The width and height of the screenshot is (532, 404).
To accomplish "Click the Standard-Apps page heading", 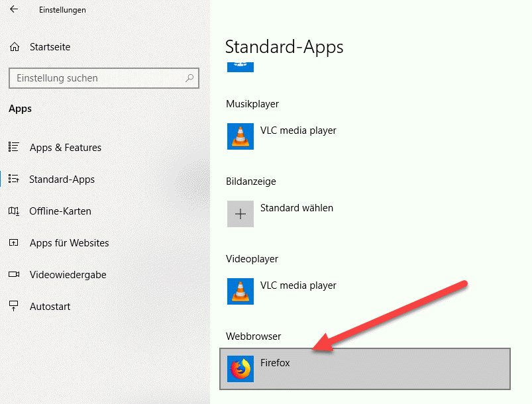I will [284, 47].
